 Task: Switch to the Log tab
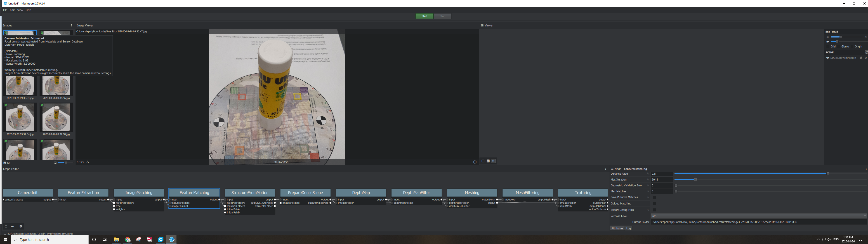click(628, 228)
